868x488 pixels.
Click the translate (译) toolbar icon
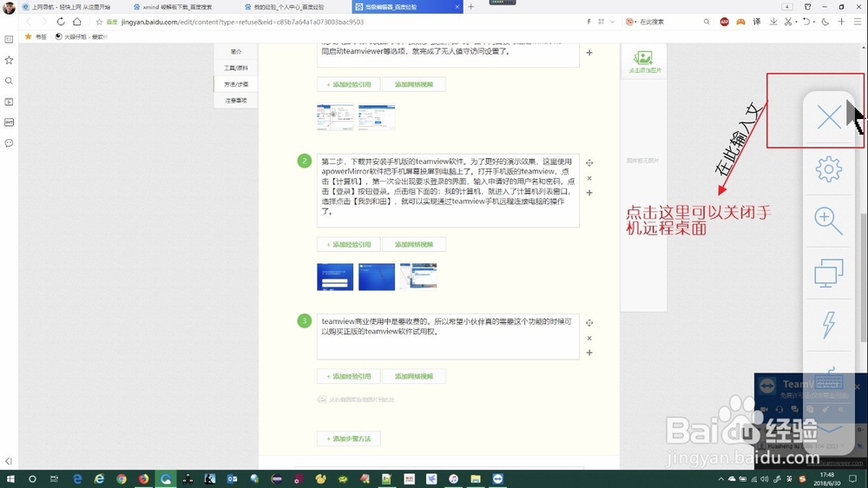coord(757,22)
